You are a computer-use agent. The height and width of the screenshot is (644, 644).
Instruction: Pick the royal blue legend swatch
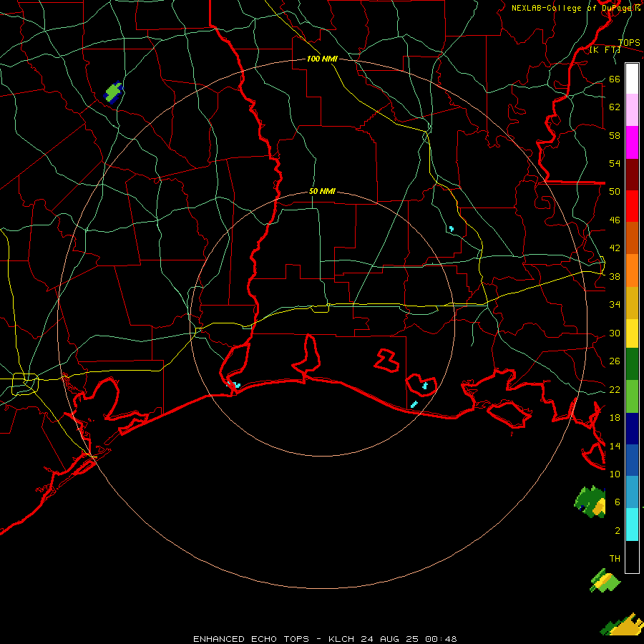pyautogui.click(x=632, y=460)
